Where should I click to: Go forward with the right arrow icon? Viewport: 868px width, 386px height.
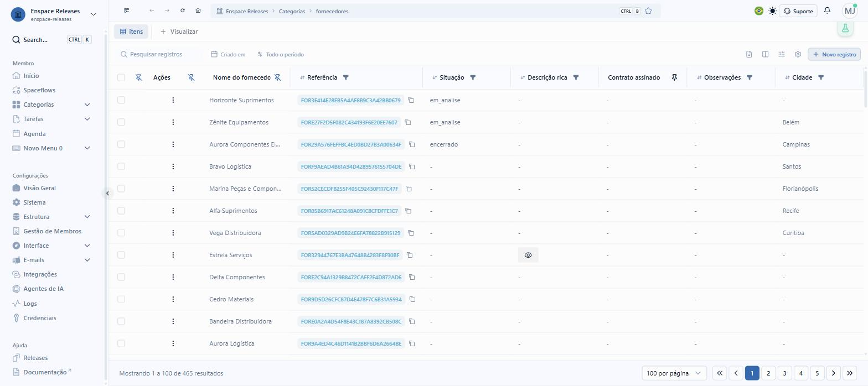coord(167,11)
